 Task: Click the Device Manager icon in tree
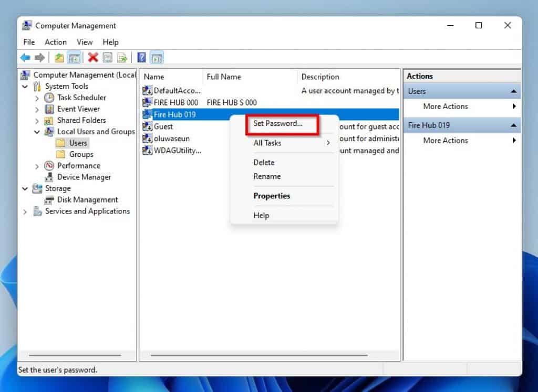49,177
